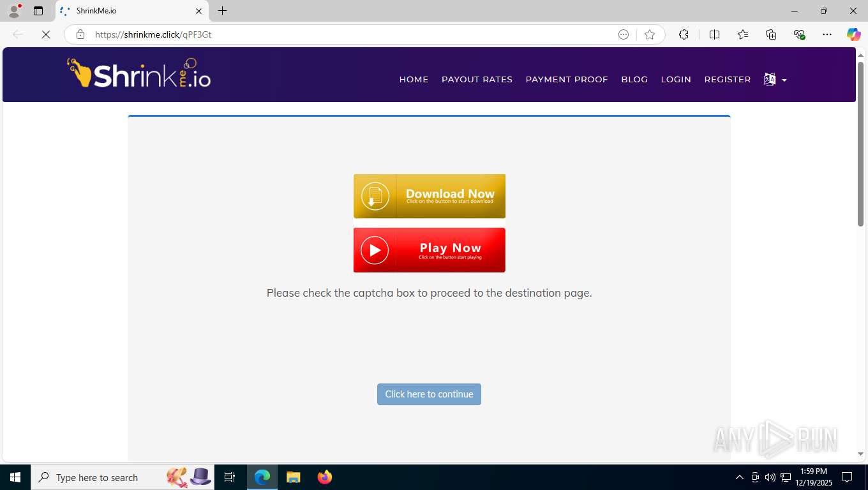This screenshot has width=868, height=490.
Task: Open Task View on taskbar
Action: coord(230,477)
